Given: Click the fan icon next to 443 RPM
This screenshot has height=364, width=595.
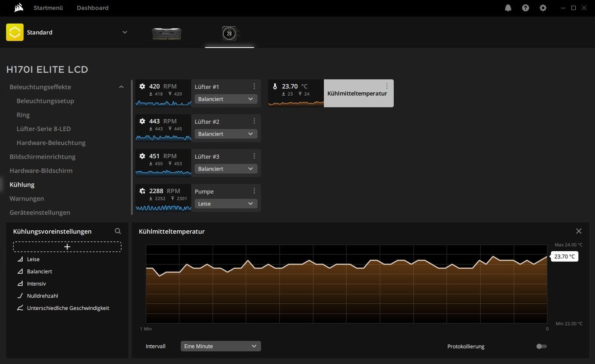Looking at the screenshot, I should [x=142, y=121].
